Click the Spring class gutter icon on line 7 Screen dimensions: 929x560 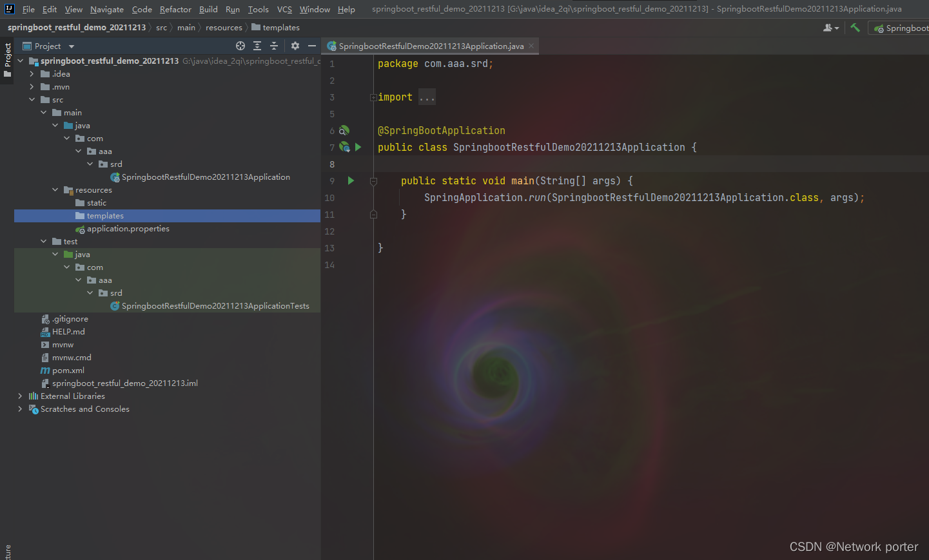point(344,147)
